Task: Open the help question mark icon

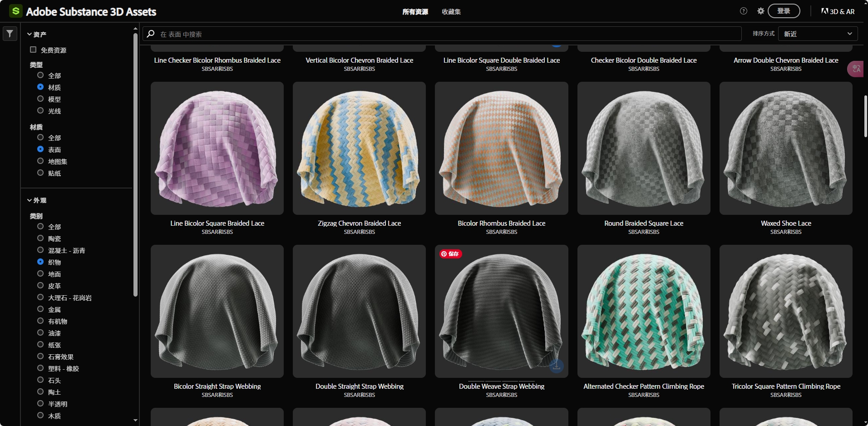Action: [x=744, y=11]
